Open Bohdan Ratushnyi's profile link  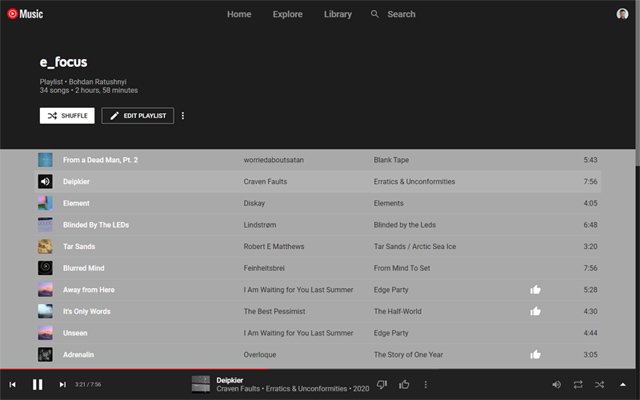(98, 82)
